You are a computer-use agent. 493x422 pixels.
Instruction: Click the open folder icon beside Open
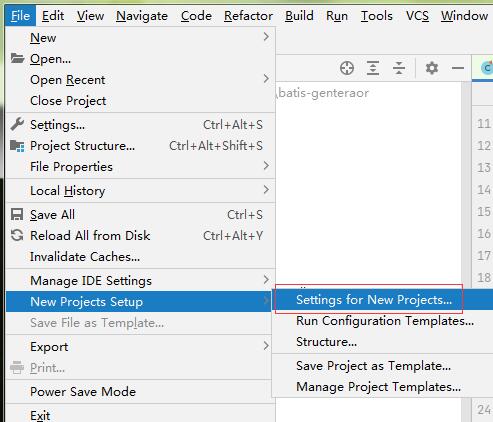click(x=17, y=58)
